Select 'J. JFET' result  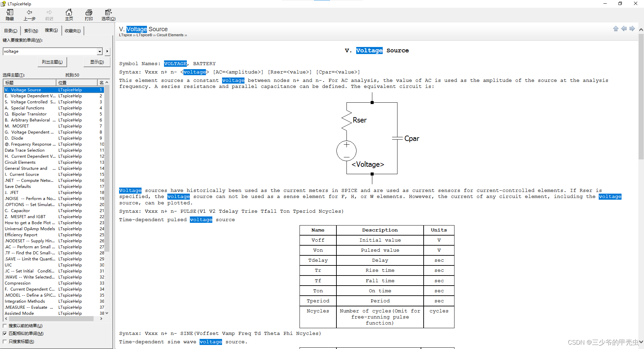point(54,193)
